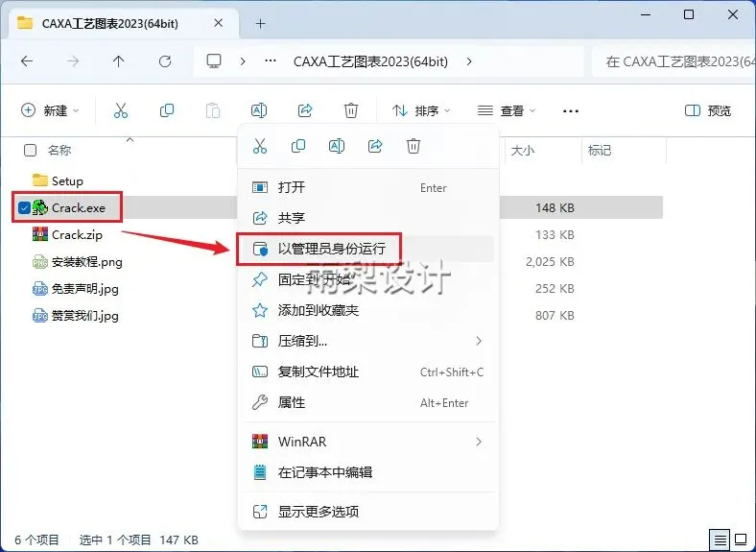Click the chevron after CAXA工艺图表2023(64bit) path
Image resolution: width=756 pixels, height=552 pixels.
click(469, 61)
